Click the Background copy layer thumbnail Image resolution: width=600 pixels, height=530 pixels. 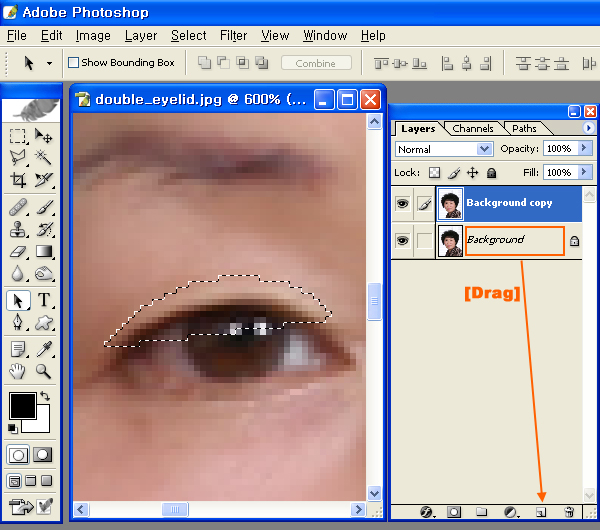pyautogui.click(x=450, y=203)
